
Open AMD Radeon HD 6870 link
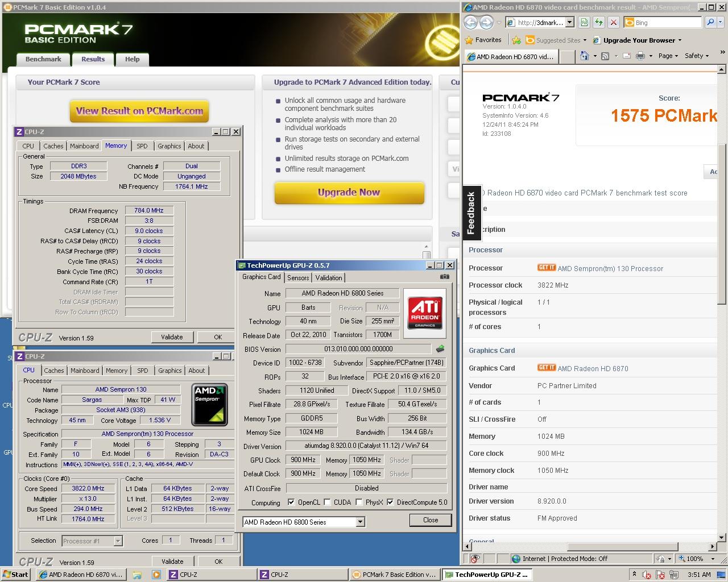click(x=593, y=369)
